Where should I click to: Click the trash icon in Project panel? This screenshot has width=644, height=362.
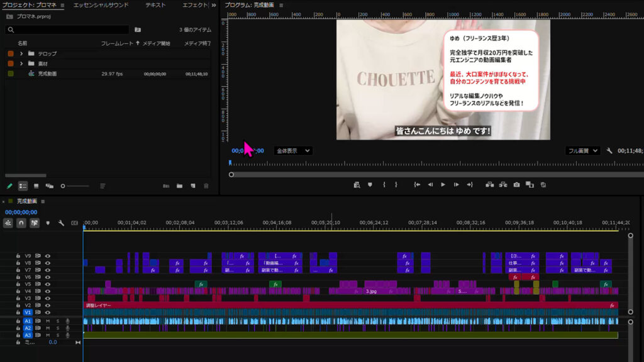click(x=206, y=186)
